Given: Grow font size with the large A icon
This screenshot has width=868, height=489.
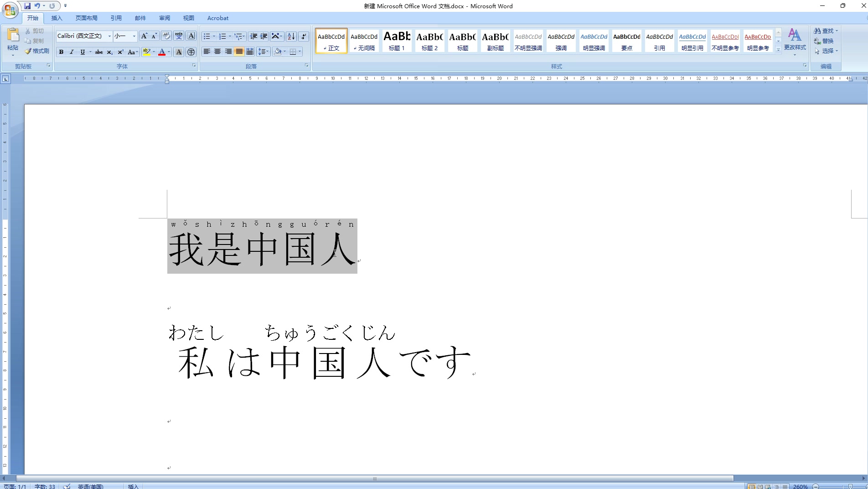Looking at the screenshot, I should [144, 36].
